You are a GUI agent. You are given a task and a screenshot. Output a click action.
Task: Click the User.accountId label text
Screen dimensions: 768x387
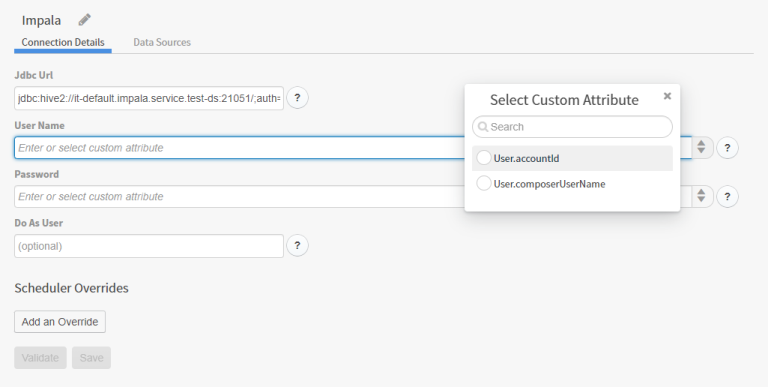pyautogui.click(x=526, y=158)
